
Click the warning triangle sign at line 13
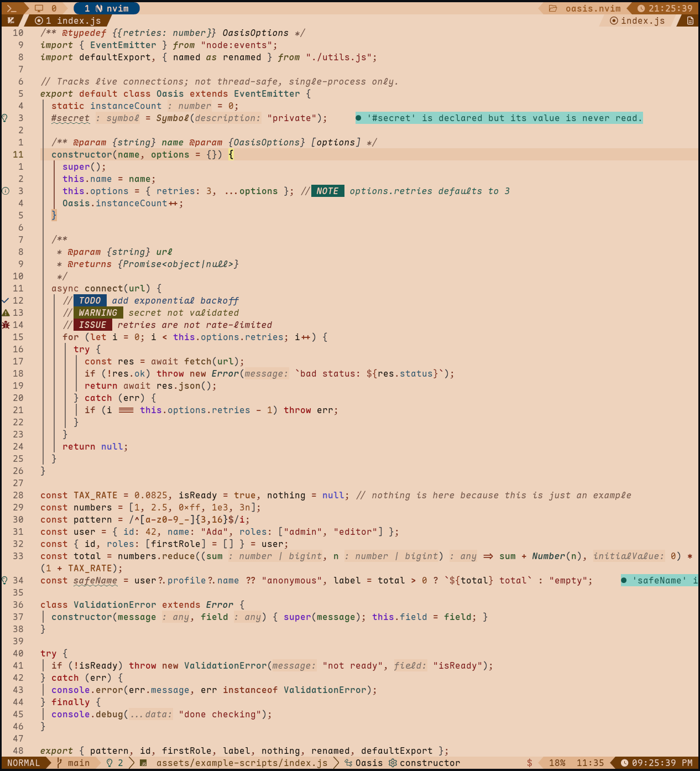[6, 312]
